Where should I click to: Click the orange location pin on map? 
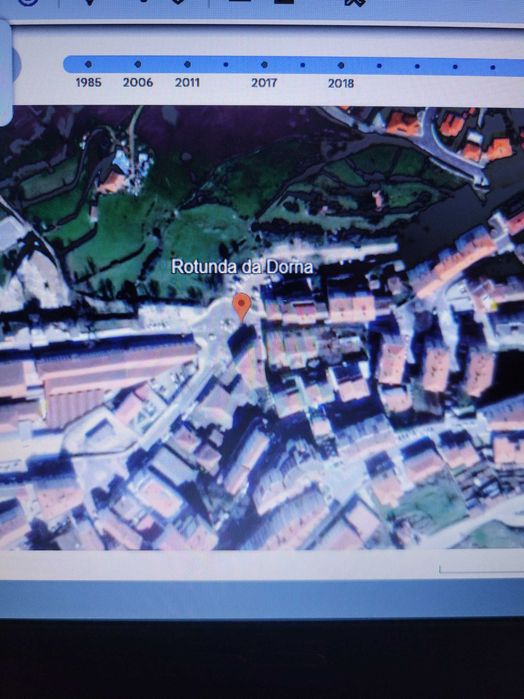[x=242, y=307]
